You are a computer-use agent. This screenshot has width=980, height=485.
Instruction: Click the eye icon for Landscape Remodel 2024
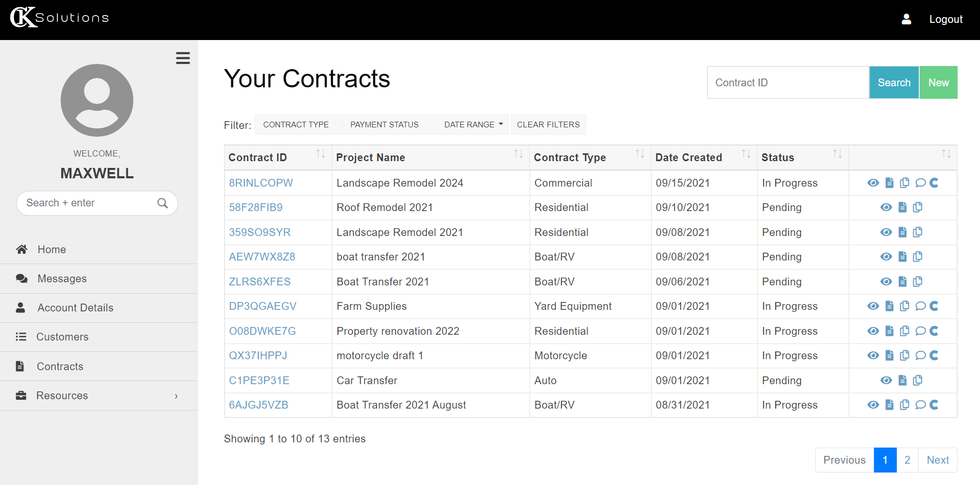click(x=873, y=183)
